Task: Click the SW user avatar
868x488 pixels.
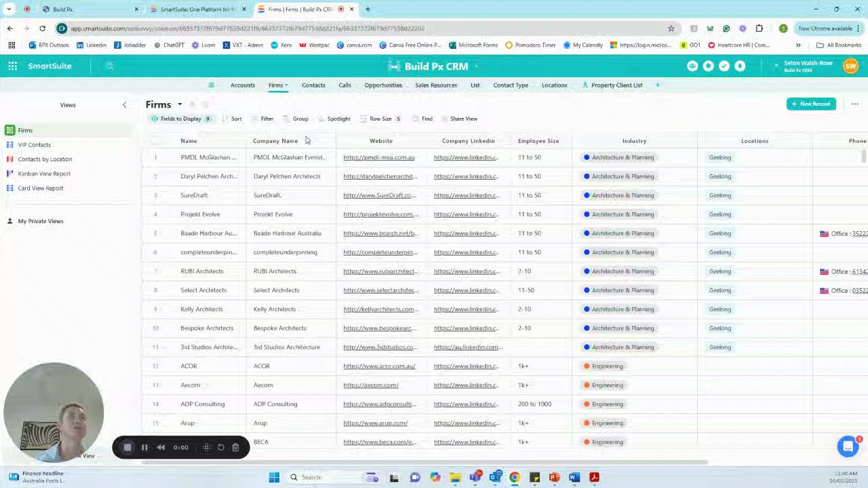Action: (850, 66)
